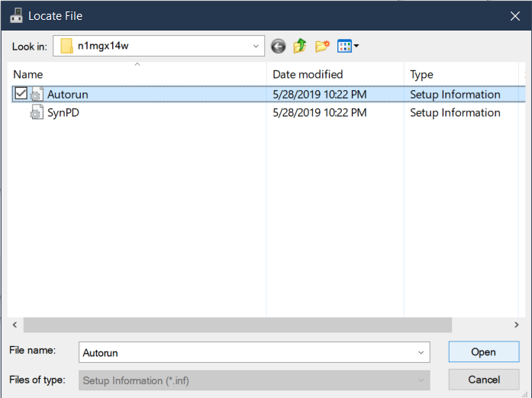Create a new folder via toolbar icon

pyautogui.click(x=322, y=47)
